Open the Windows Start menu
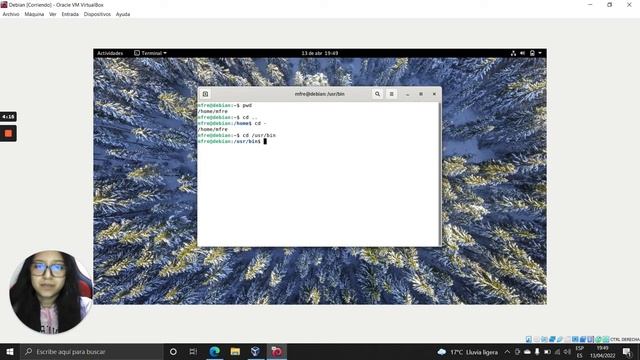Viewport: 640px width, 360px height. pos(10,351)
